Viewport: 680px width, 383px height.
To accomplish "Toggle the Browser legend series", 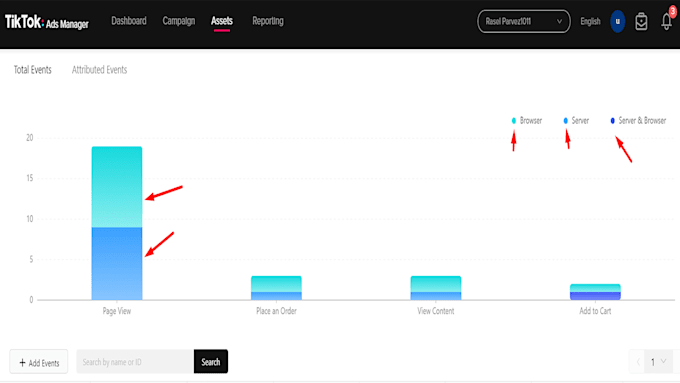I will point(527,121).
